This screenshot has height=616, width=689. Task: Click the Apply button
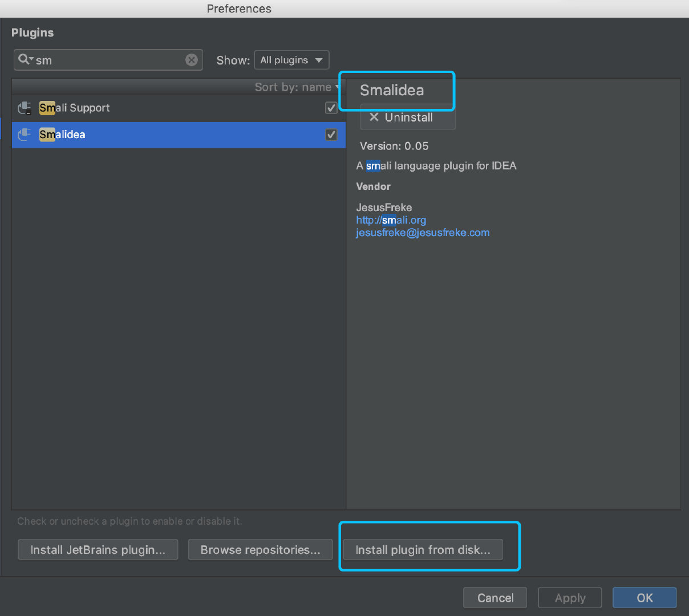tap(570, 598)
